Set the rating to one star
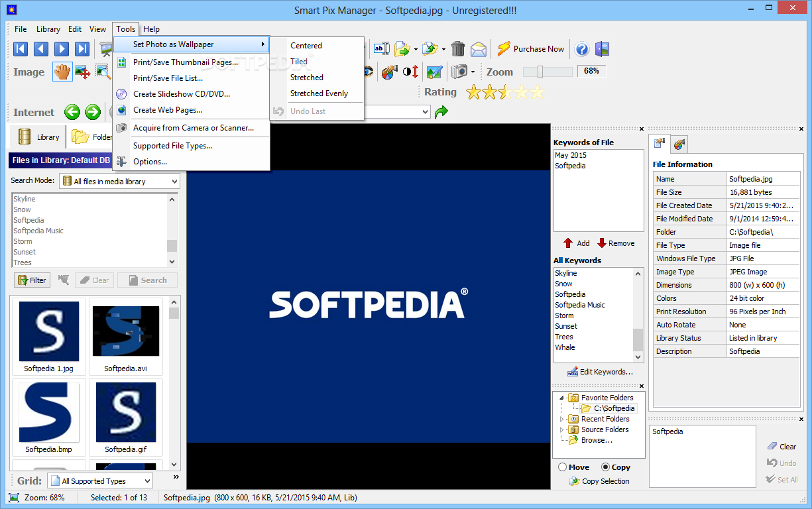 coord(473,92)
